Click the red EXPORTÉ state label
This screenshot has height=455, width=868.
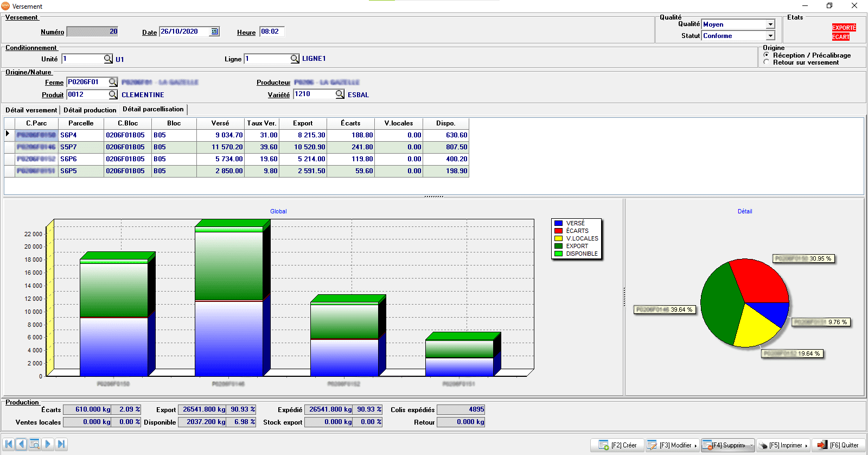844,28
